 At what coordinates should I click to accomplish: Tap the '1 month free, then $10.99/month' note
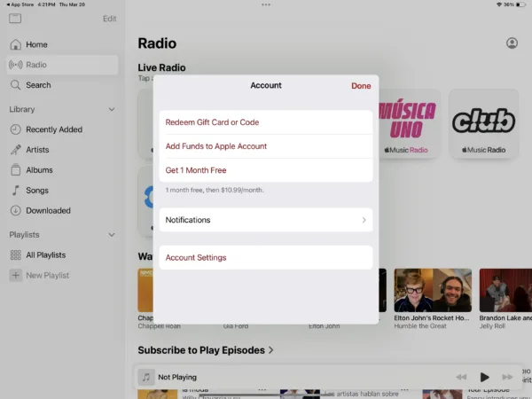(215, 190)
